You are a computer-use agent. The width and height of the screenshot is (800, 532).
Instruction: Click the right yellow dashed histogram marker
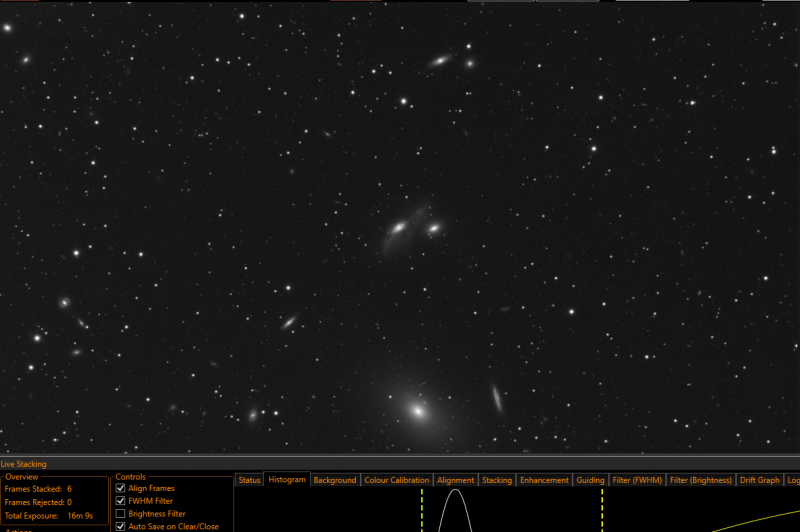point(602,510)
